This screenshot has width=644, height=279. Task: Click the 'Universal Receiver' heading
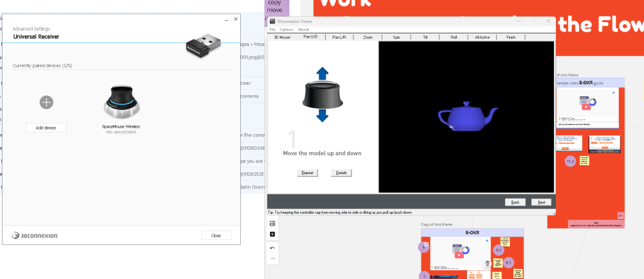click(36, 36)
